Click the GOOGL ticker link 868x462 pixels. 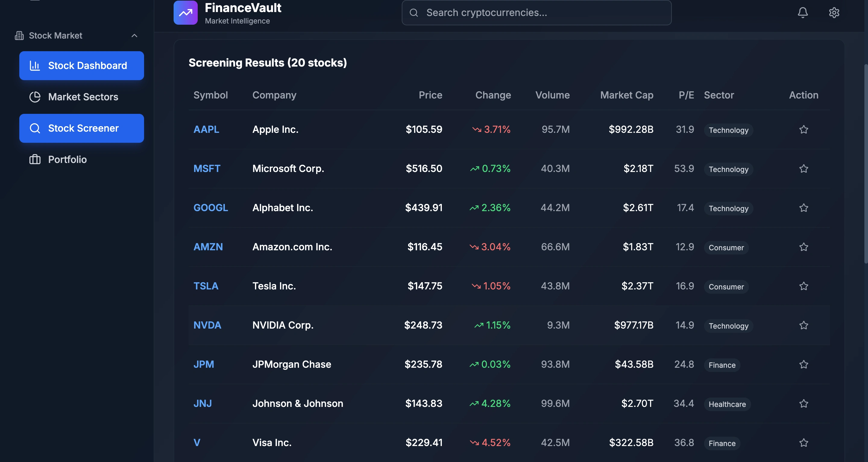[211, 208]
